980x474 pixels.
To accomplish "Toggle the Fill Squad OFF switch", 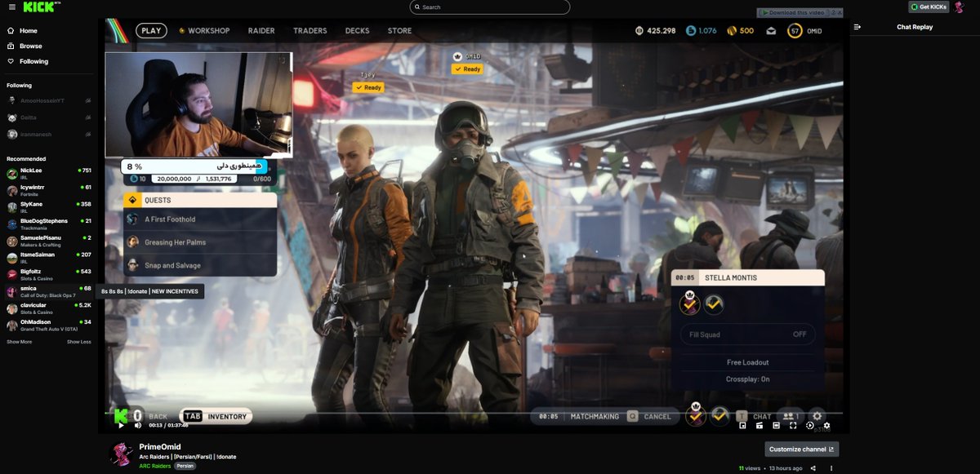I will pos(747,334).
